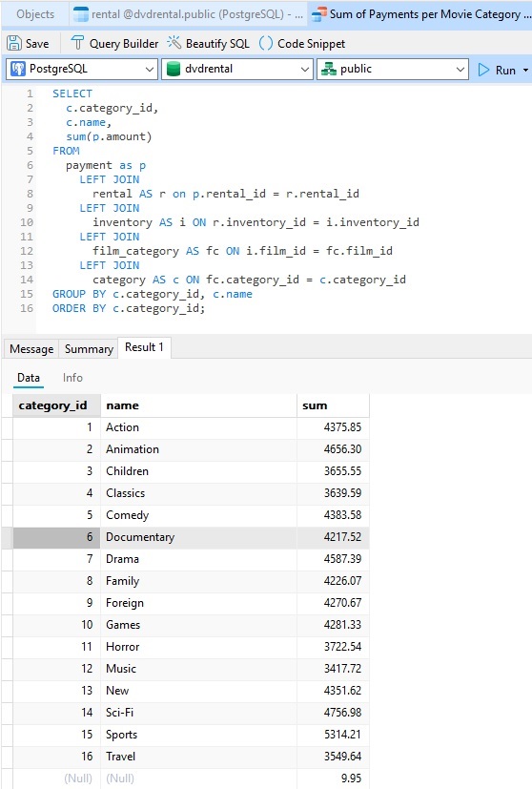Select the Family name cell

coord(198,581)
